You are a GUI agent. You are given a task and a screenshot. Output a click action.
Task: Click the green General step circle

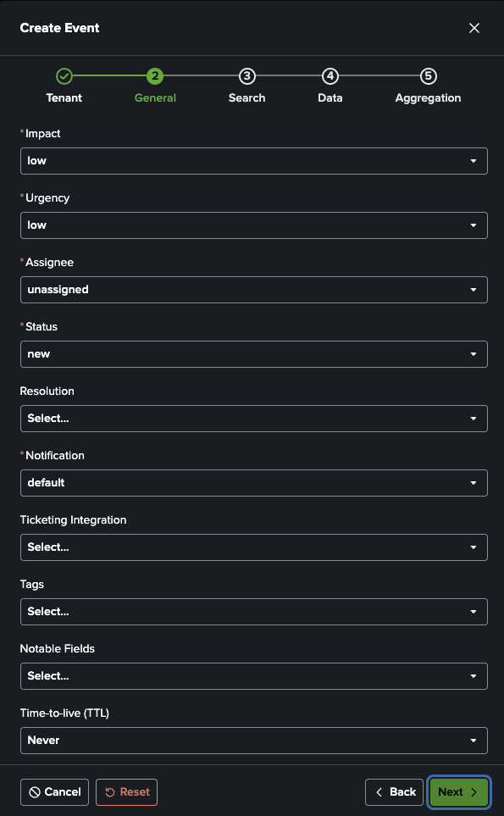click(154, 75)
